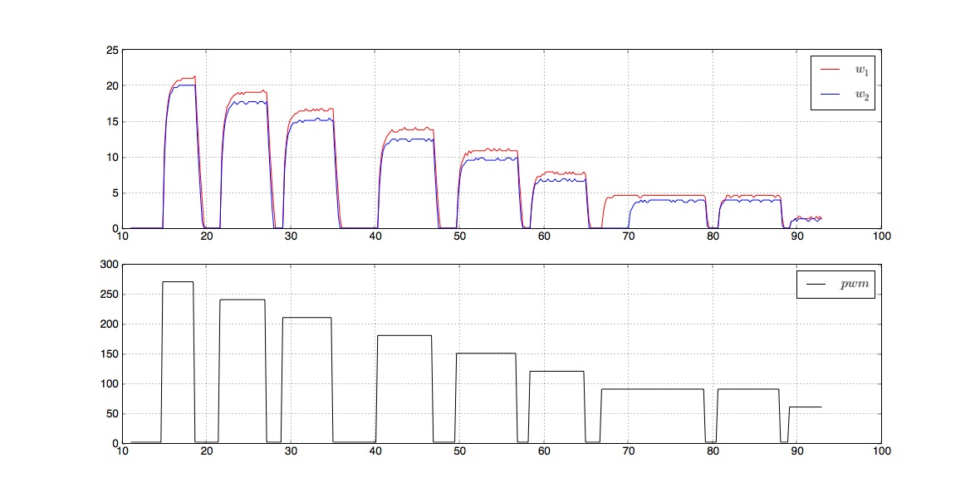980x492 pixels.
Task: Click y-axis value 25 on upper plot
Action: (112, 51)
